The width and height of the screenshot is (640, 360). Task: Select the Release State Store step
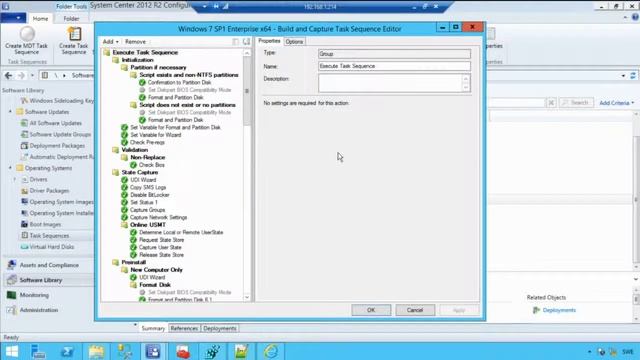[161, 255]
